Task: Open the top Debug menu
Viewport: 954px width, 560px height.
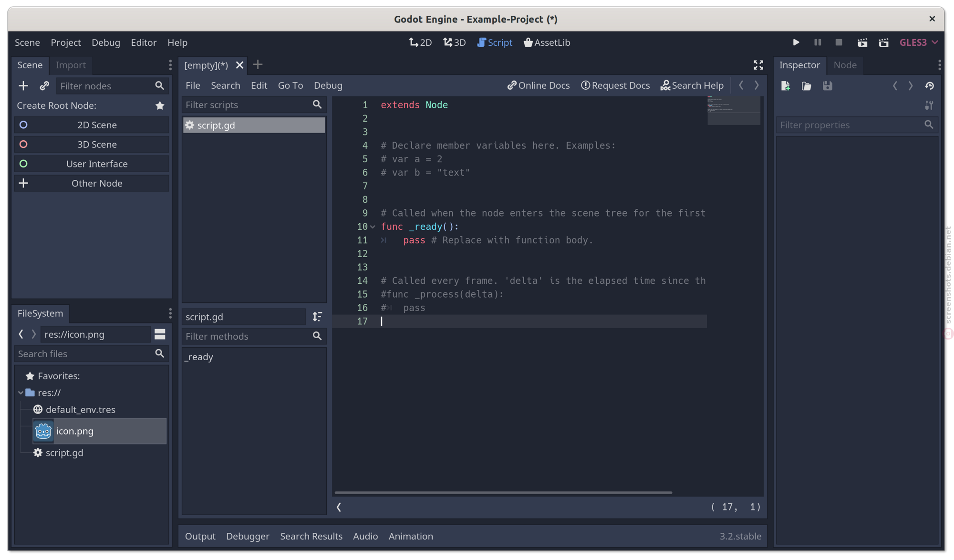Action: (x=106, y=42)
